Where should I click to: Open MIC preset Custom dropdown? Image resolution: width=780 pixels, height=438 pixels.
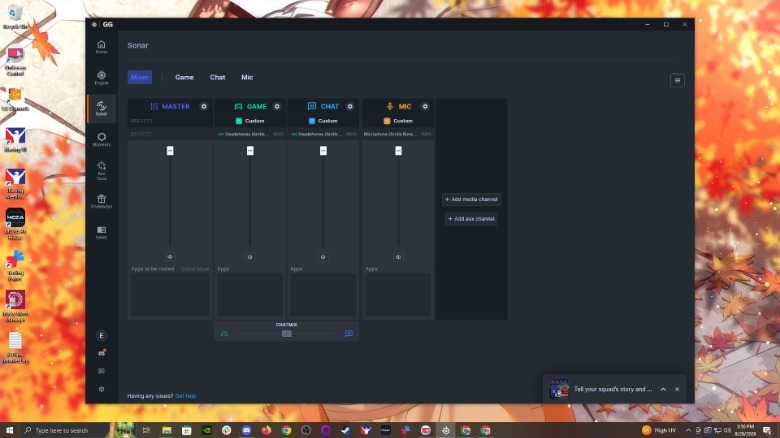[398, 121]
